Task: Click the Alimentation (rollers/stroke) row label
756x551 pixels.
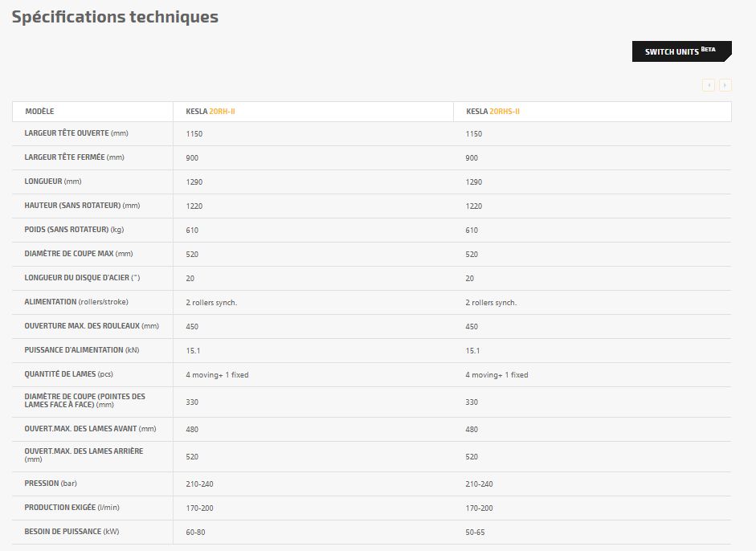Action: (76, 302)
